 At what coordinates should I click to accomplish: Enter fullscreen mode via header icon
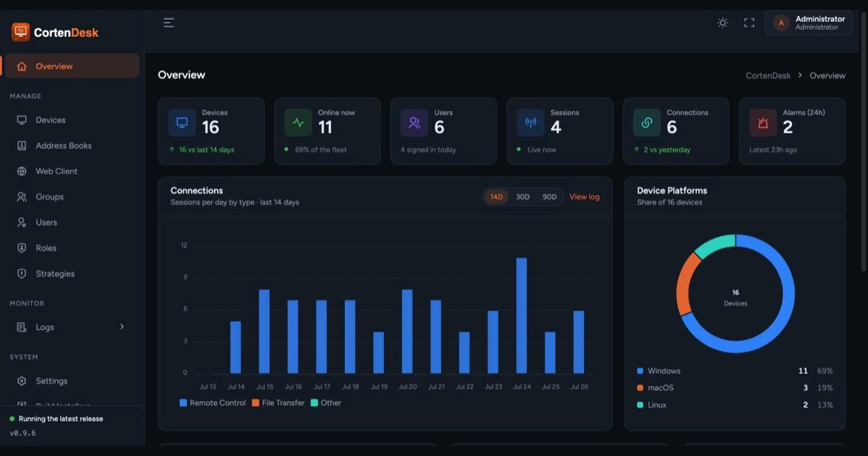click(x=749, y=22)
